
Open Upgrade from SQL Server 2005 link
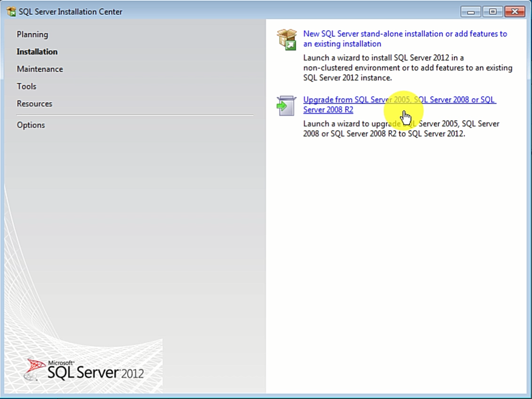pos(399,105)
